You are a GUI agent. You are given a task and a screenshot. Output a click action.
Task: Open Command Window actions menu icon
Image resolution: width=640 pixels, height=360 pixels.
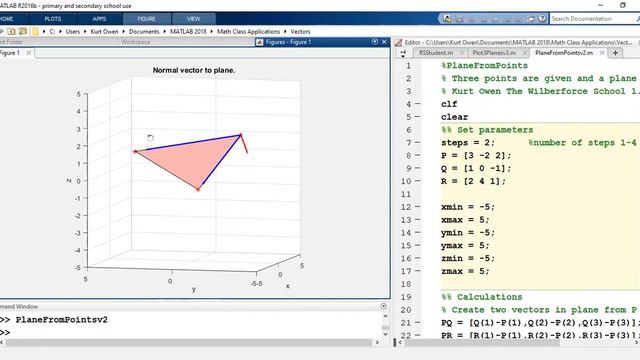tap(383, 306)
